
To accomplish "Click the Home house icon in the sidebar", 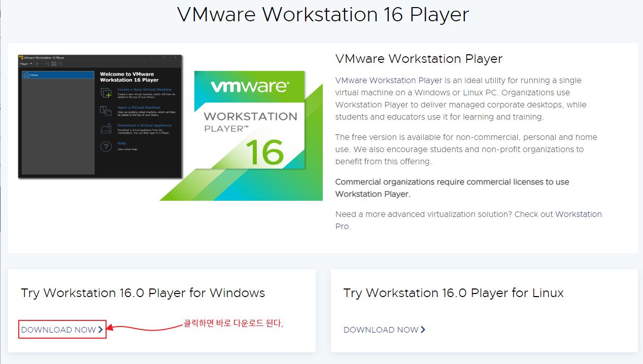I will click(26, 75).
